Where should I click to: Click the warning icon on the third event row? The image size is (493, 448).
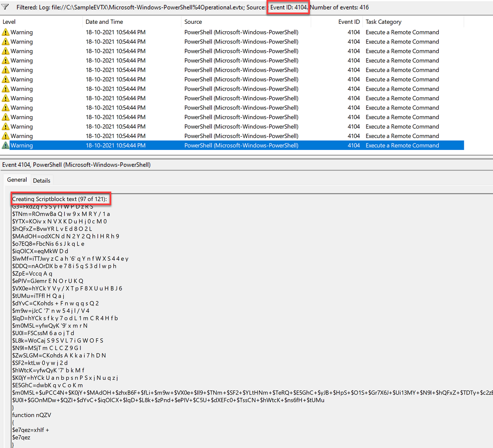pos(6,51)
